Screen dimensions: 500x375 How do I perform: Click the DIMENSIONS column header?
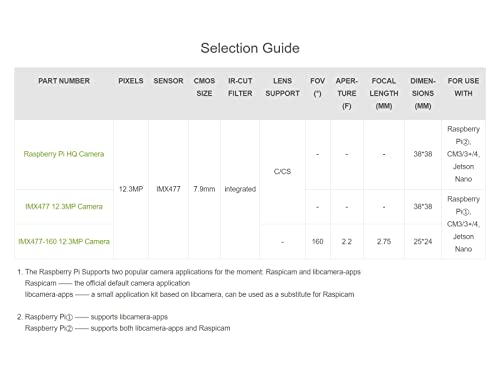[x=423, y=93]
